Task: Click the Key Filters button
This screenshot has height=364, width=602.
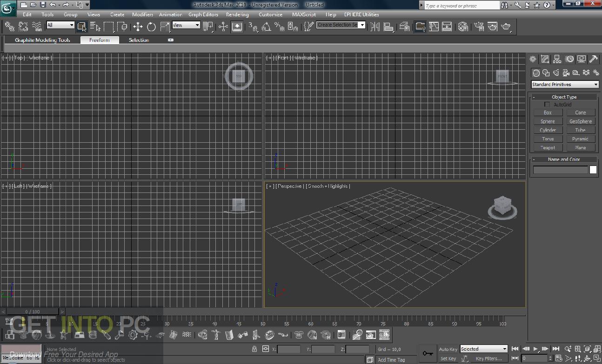Action: point(488,358)
